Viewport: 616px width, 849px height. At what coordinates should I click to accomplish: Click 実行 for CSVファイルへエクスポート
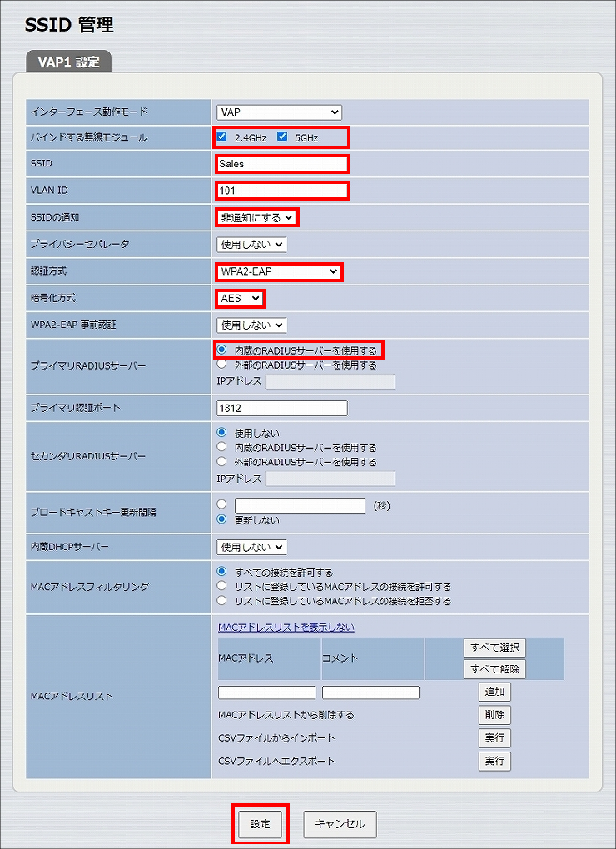point(494,761)
